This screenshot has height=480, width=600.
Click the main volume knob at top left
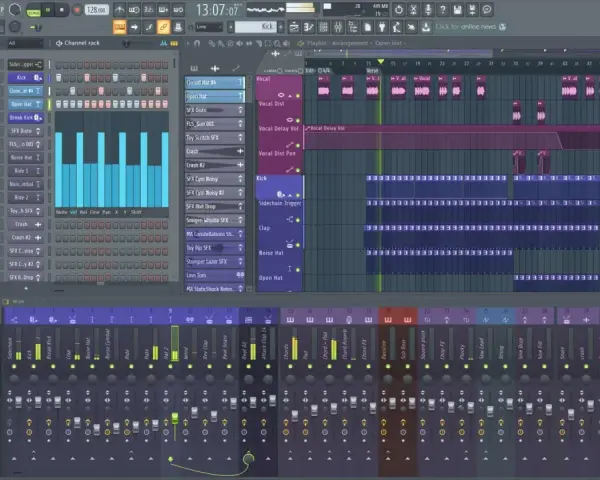coord(15,10)
